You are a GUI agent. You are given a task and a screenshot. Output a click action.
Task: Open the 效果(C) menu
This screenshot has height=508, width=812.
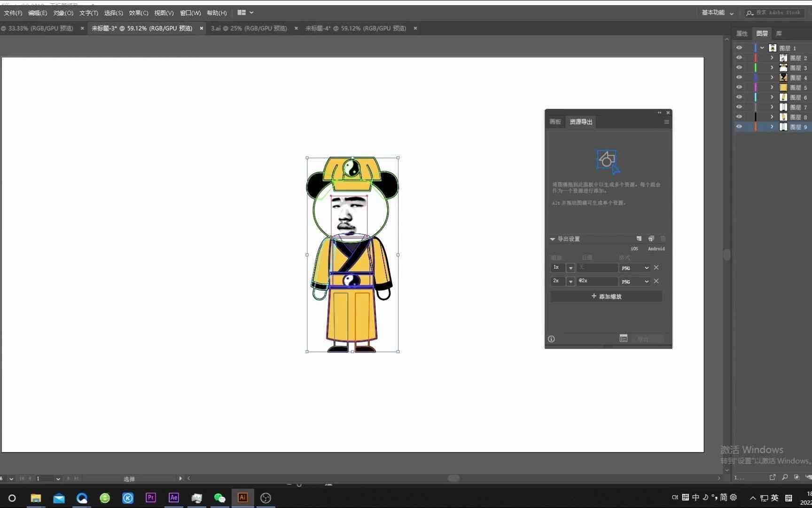tap(139, 13)
